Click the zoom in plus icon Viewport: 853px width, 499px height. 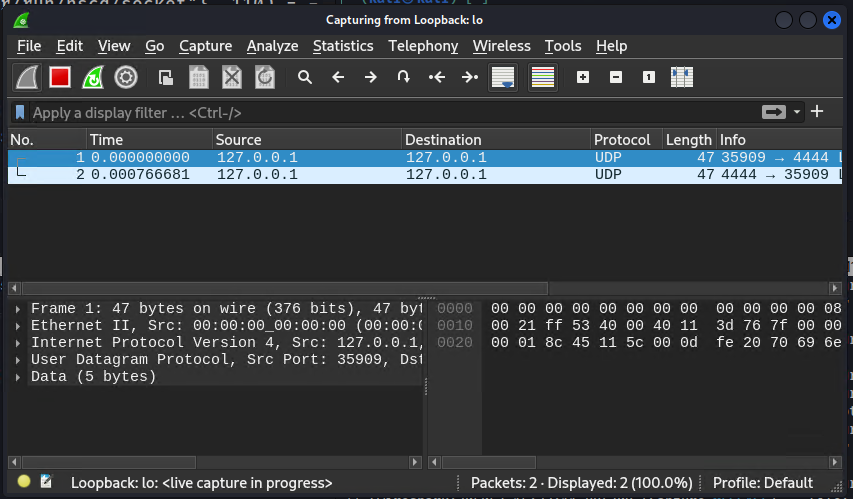[583, 77]
